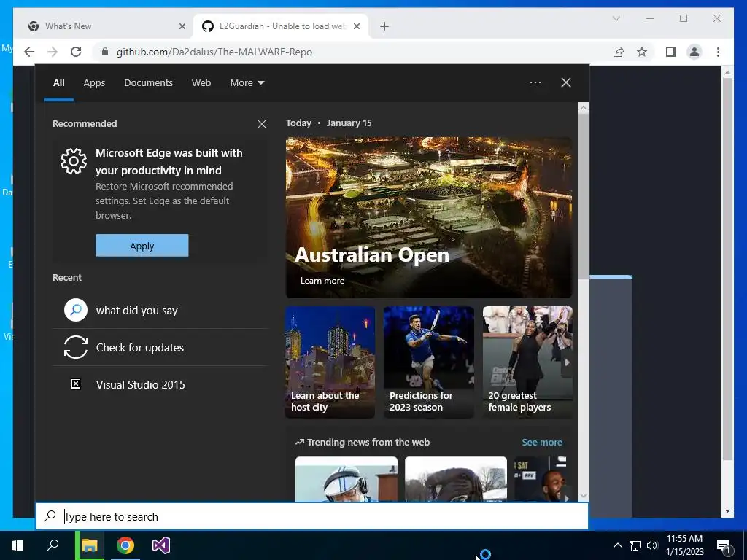Open the Windows Start menu
Screen dimensions: 747x560
click(x=18, y=545)
